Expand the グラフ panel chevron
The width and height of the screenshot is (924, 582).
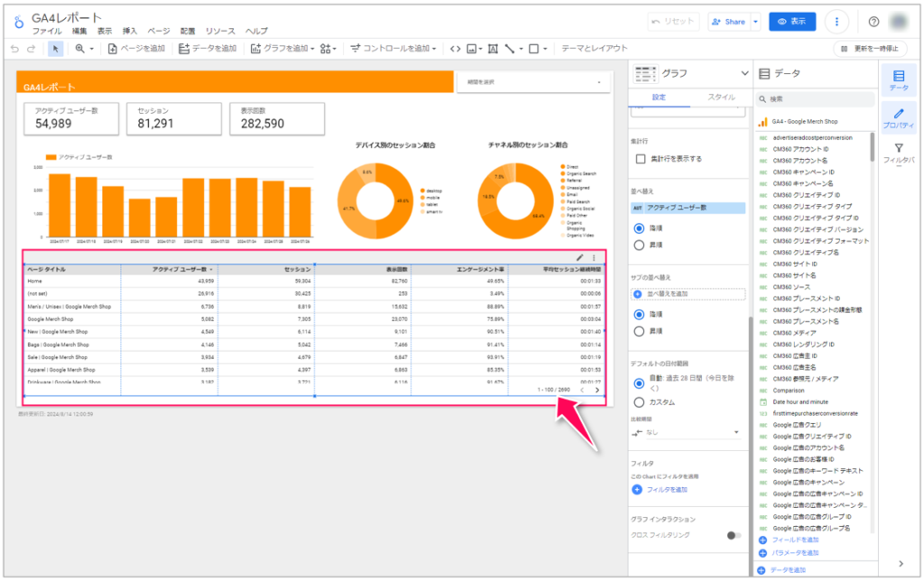[744, 74]
